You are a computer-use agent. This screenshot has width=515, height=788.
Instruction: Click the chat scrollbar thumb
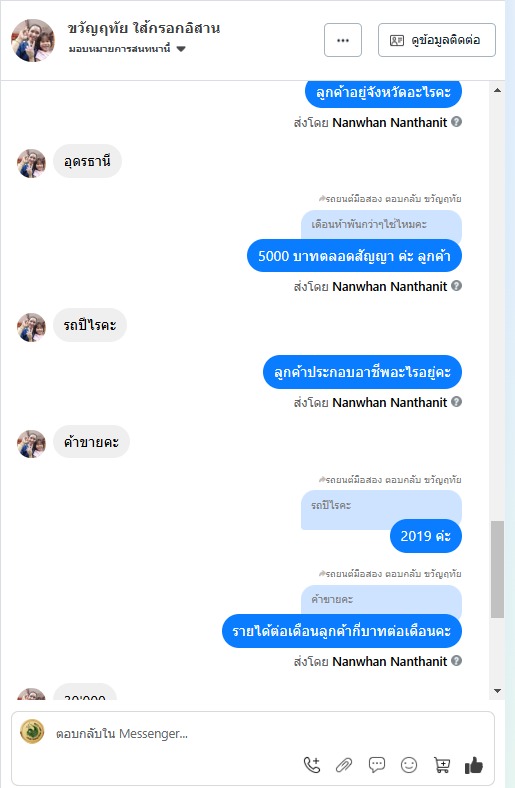point(497,569)
